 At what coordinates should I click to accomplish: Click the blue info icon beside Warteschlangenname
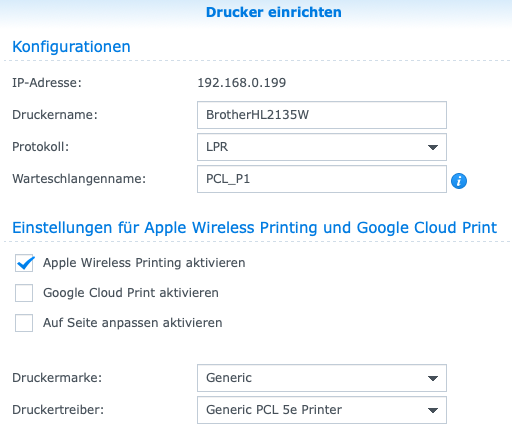click(x=459, y=181)
